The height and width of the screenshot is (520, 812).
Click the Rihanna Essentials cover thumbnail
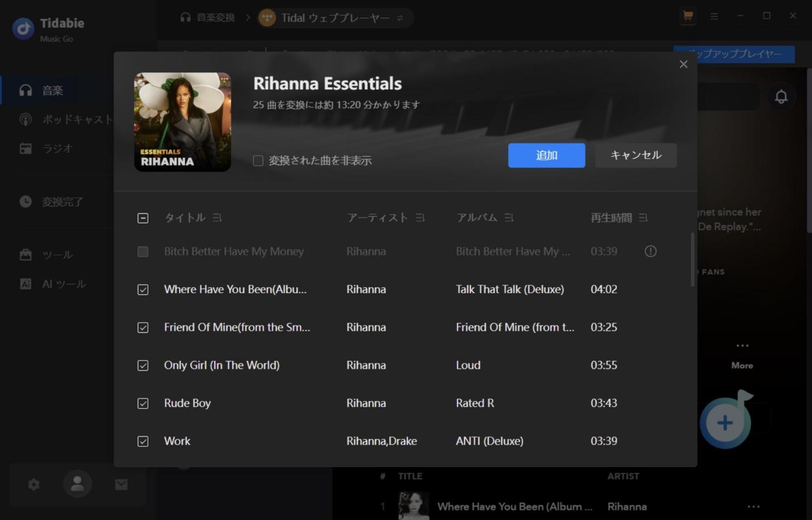(183, 122)
